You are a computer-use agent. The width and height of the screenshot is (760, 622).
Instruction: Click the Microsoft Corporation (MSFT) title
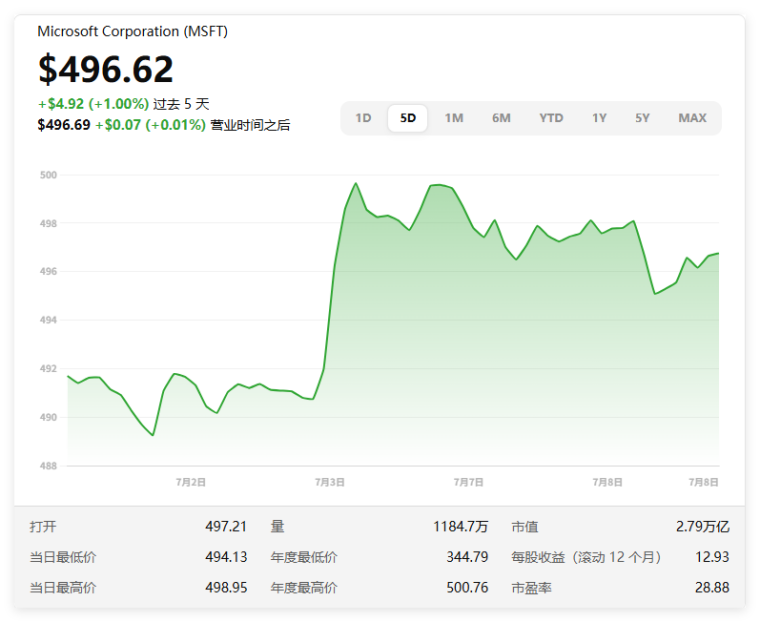(x=132, y=31)
